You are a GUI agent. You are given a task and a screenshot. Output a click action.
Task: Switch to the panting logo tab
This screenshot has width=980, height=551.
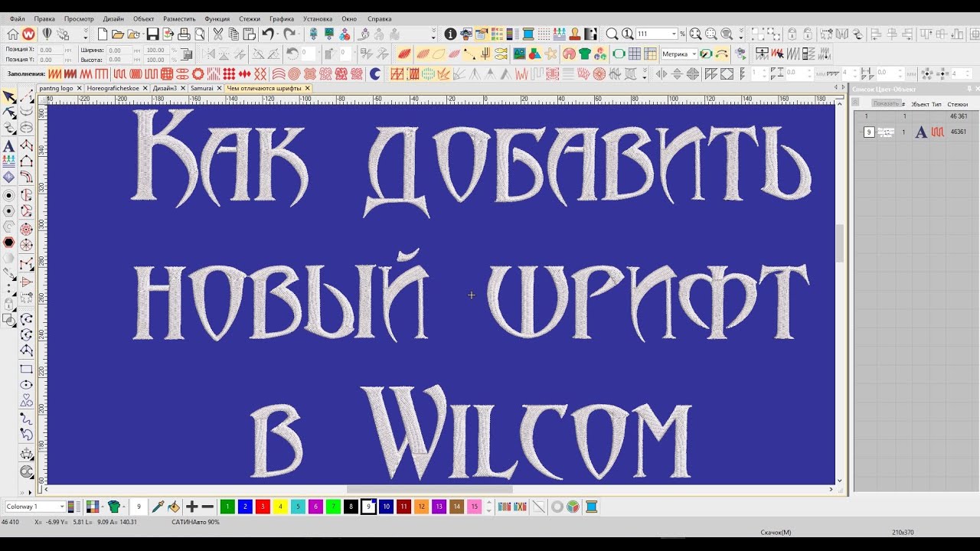pos(57,88)
